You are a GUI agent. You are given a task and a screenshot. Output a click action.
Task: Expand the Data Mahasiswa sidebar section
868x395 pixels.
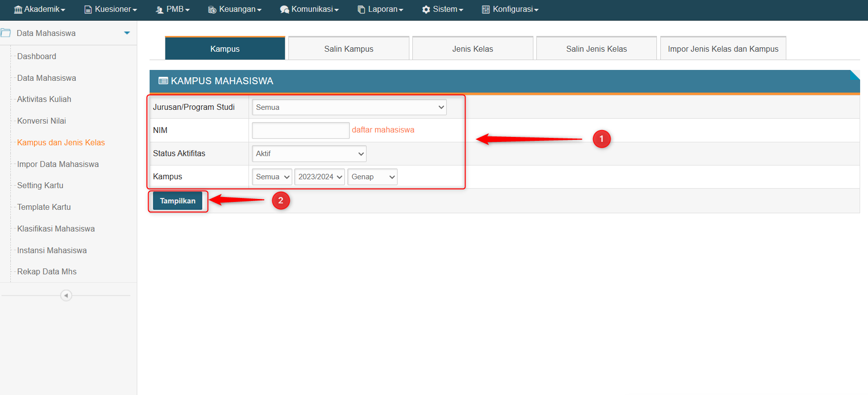click(x=126, y=33)
